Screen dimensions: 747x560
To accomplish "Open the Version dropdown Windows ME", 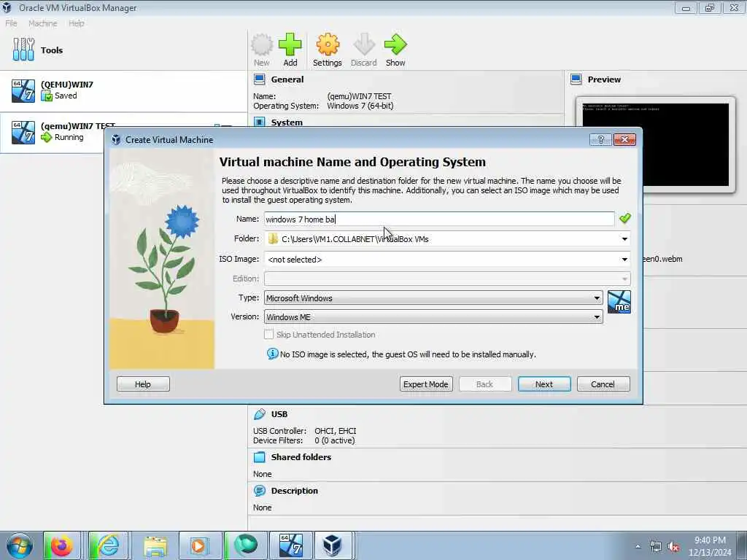I will pyautogui.click(x=433, y=317).
